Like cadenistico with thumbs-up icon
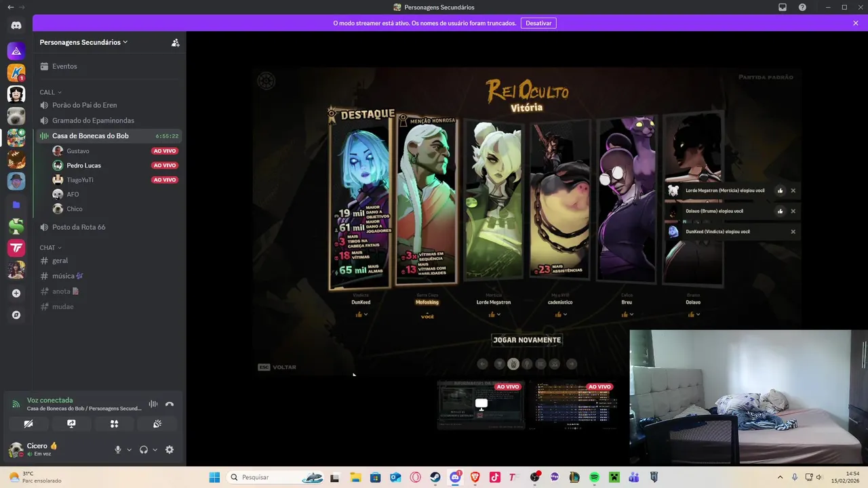Image resolution: width=868 pixels, height=488 pixels. (x=558, y=314)
